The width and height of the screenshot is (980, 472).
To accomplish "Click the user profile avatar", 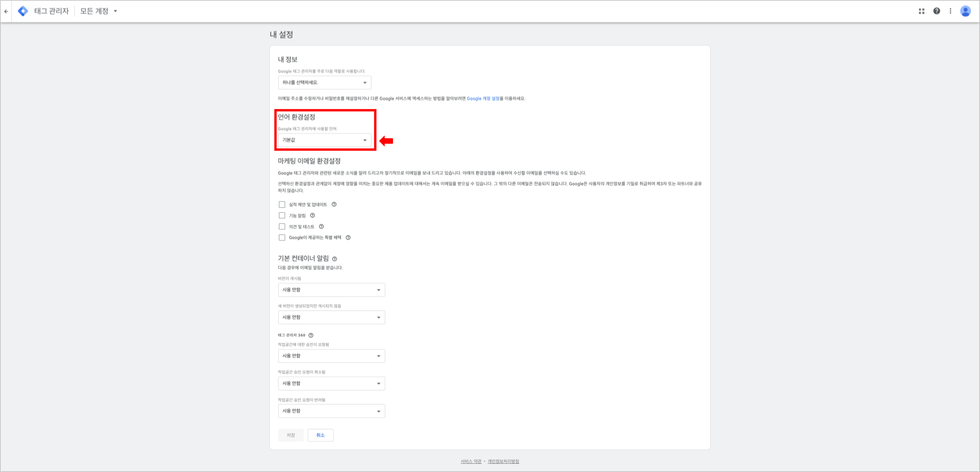I will [x=966, y=11].
